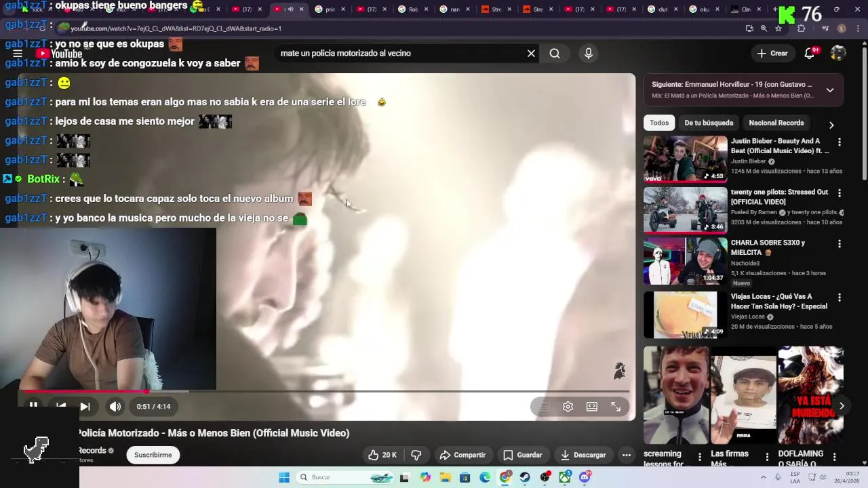The width and height of the screenshot is (868, 488).
Task: Click the Compartir share button
Action: [462, 455]
